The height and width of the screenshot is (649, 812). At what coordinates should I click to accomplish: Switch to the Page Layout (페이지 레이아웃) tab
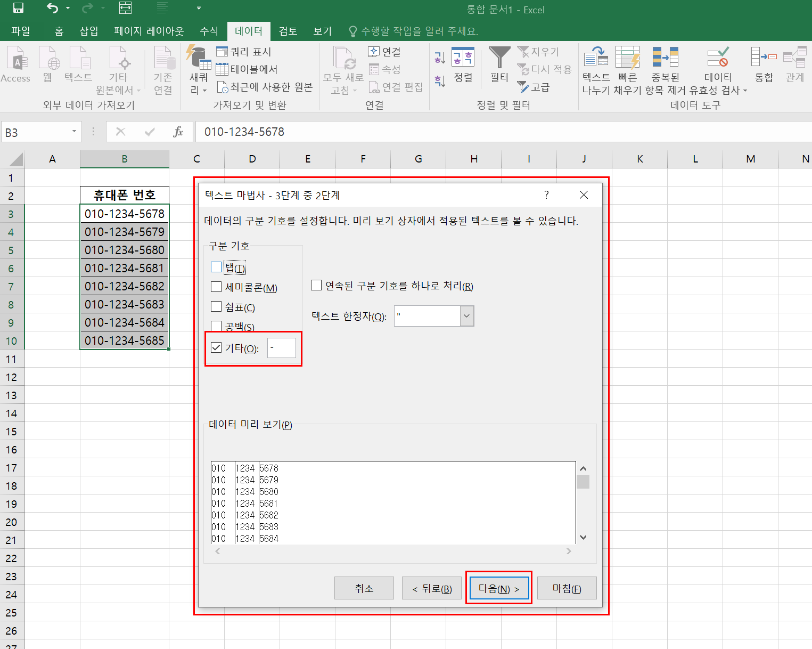[149, 31]
